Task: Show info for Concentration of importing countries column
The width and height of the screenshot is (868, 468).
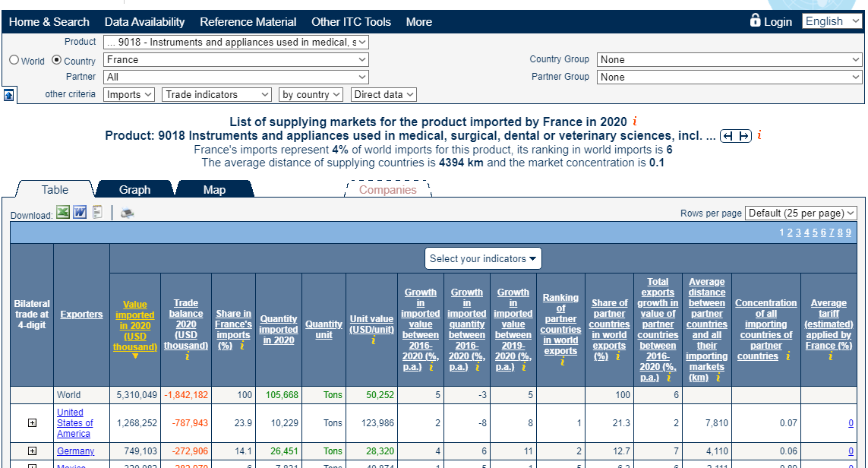Action: point(788,356)
